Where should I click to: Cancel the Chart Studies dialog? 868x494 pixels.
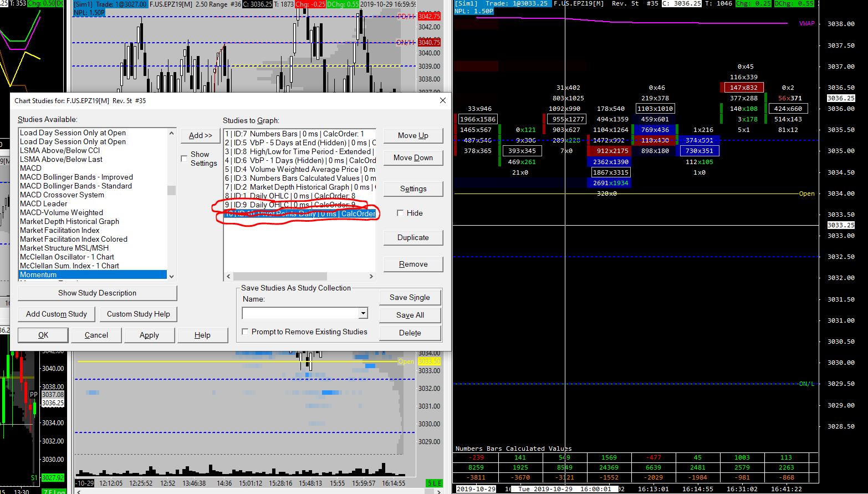coord(96,335)
